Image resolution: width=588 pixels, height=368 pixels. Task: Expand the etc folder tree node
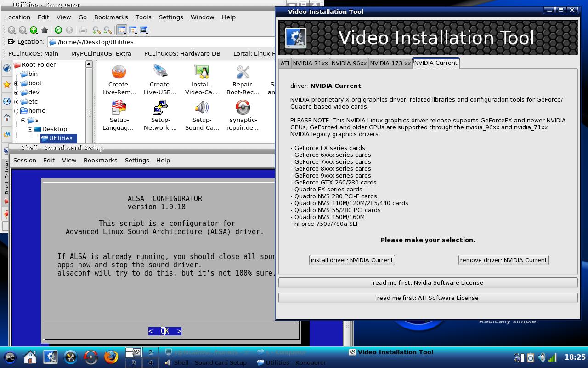[x=16, y=102]
